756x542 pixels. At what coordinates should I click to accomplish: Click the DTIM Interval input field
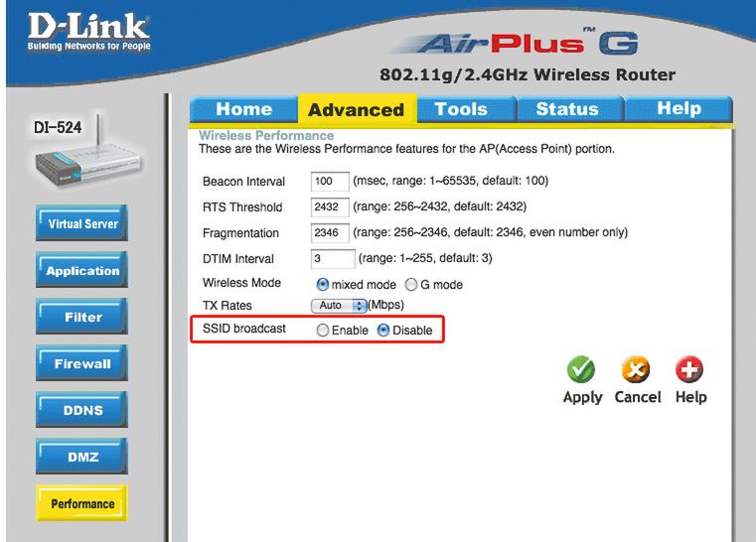333,259
